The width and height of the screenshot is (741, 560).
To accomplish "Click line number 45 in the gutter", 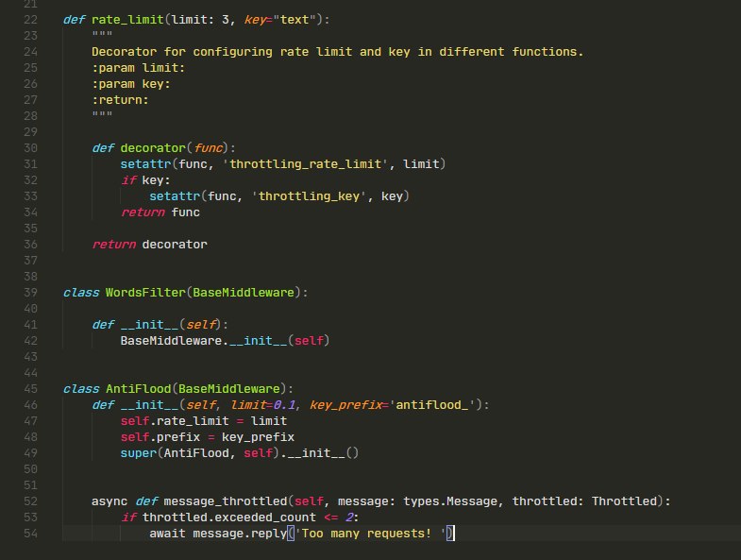I will pos(31,389).
